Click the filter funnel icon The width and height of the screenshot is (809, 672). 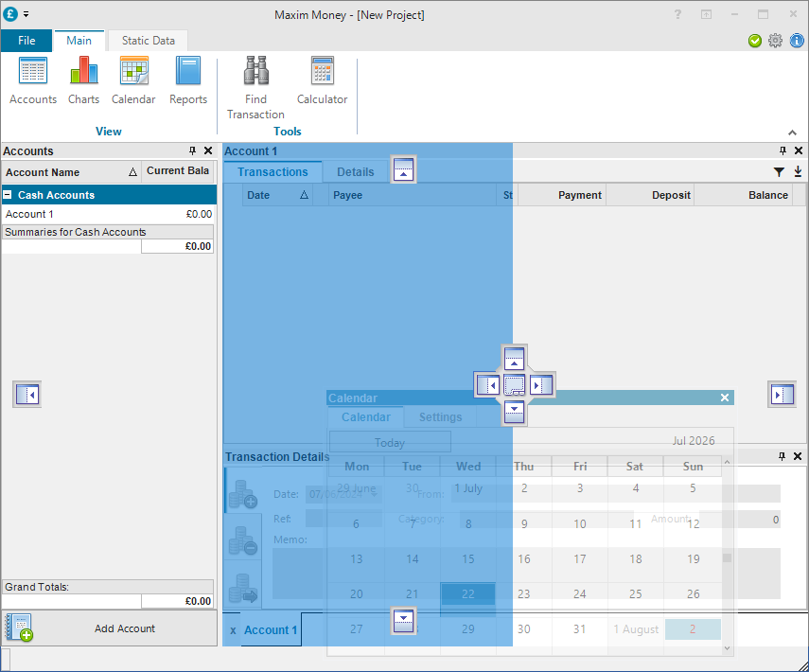pyautogui.click(x=779, y=172)
